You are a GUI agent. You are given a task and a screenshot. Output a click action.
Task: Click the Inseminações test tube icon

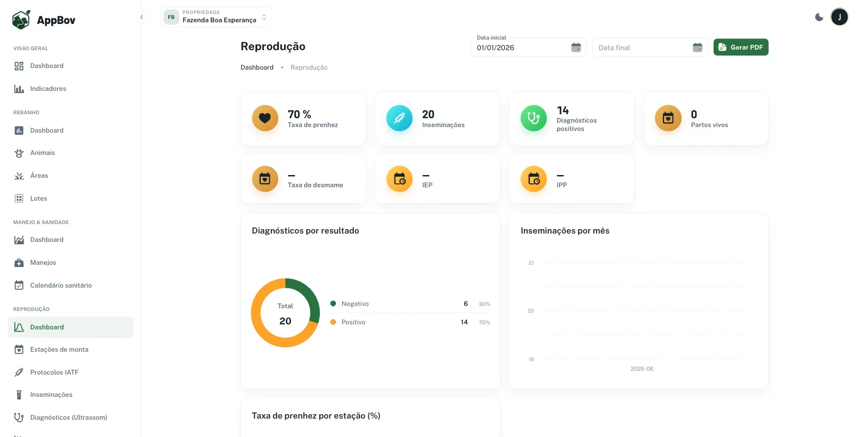19,395
